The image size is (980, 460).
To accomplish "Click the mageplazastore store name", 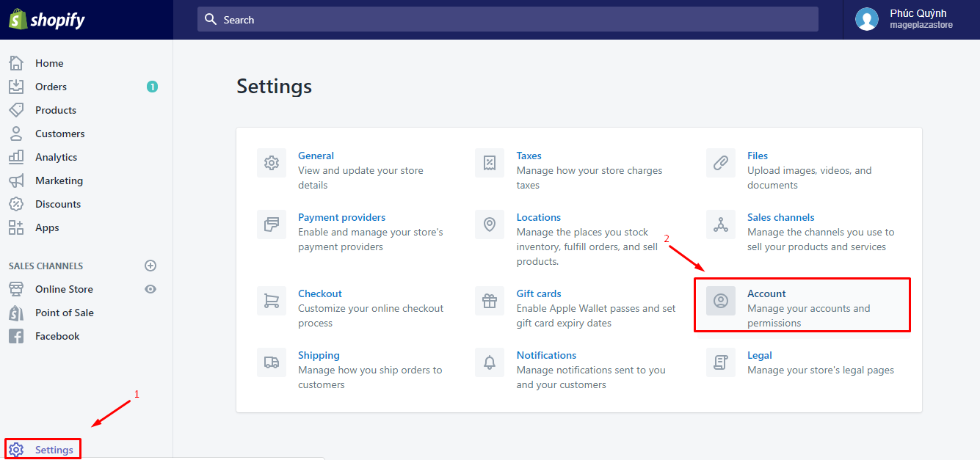I will coord(921,25).
